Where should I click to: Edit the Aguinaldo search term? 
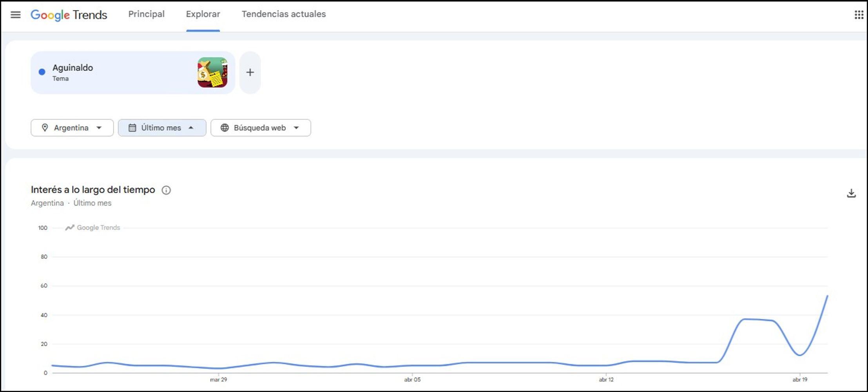click(x=72, y=68)
